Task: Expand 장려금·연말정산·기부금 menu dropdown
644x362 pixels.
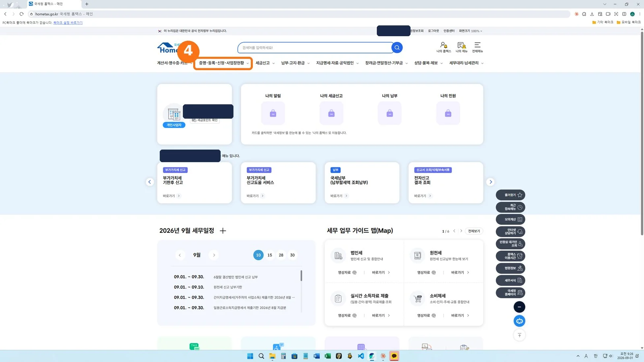Action: (386, 63)
